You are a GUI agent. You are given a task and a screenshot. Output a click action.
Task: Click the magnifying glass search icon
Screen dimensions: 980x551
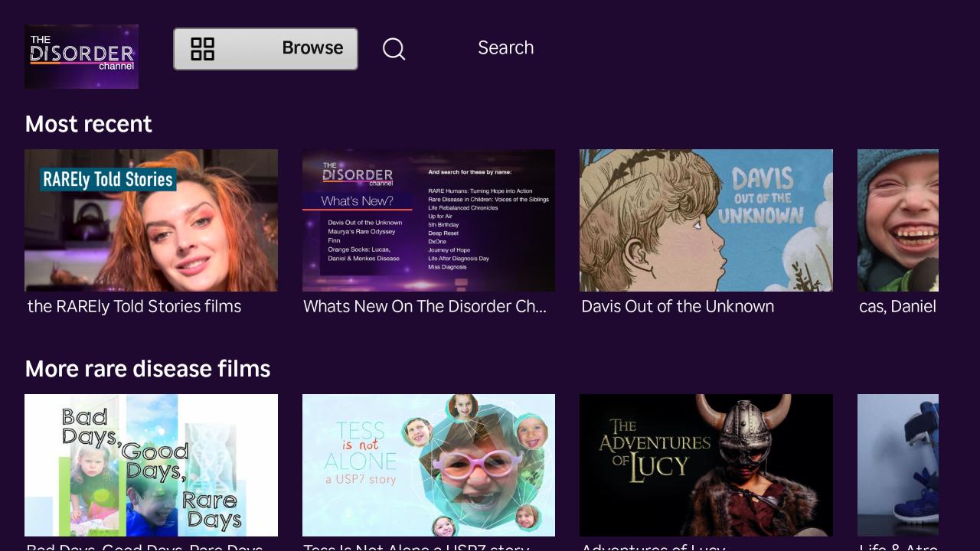point(394,49)
